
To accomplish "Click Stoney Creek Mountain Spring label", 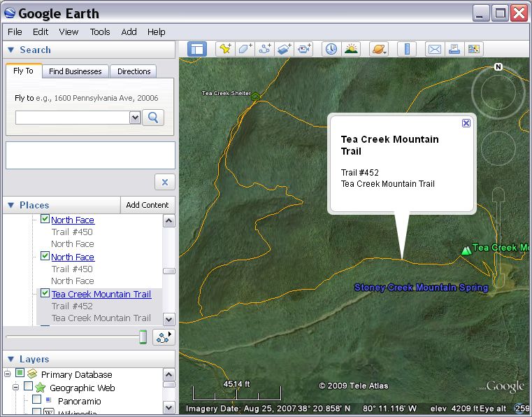I will click(x=421, y=288).
